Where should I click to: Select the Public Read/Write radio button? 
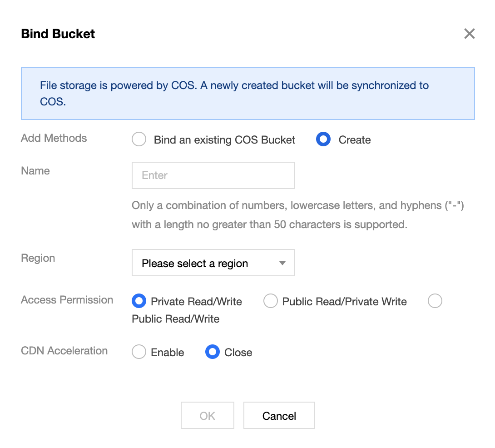(x=435, y=301)
